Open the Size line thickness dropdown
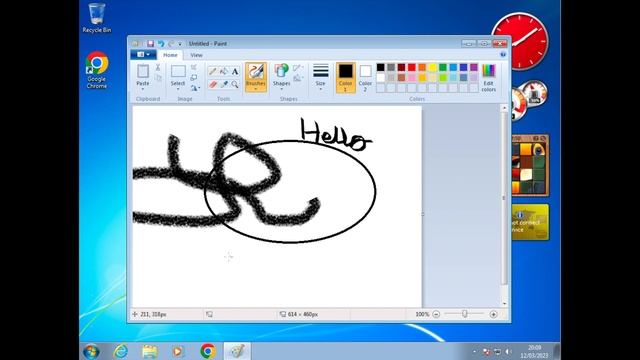The width and height of the screenshot is (640, 360). (x=320, y=78)
